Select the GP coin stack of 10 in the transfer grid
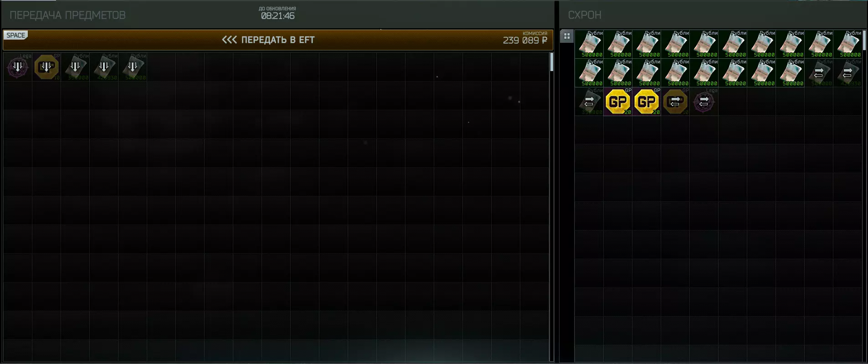This screenshot has width=868, height=364. (x=46, y=67)
